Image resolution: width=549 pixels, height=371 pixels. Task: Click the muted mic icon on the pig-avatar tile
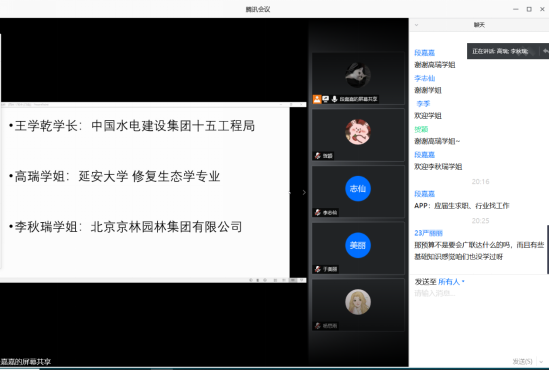(318, 156)
